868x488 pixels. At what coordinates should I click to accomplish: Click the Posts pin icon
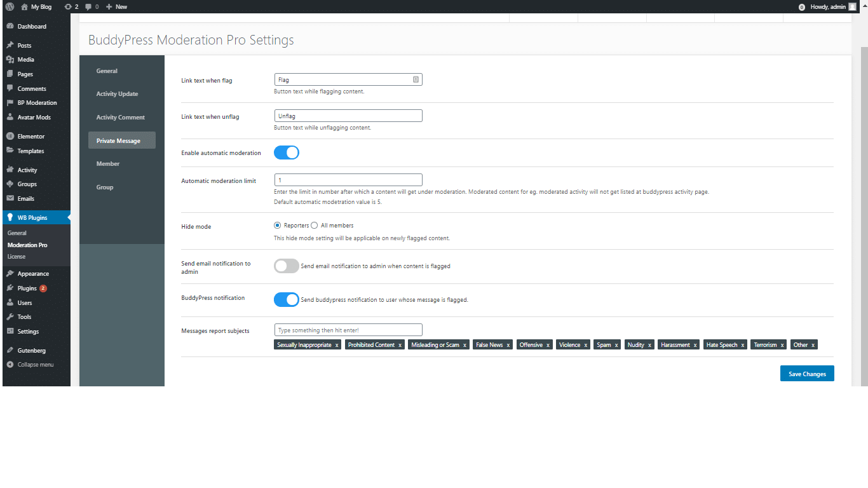click(10, 46)
